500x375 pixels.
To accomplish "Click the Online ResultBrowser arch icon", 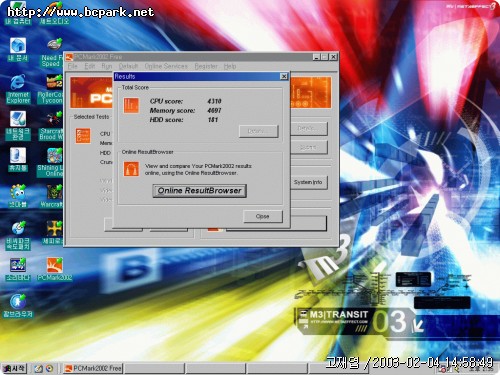I will pyautogui.click(x=131, y=169).
